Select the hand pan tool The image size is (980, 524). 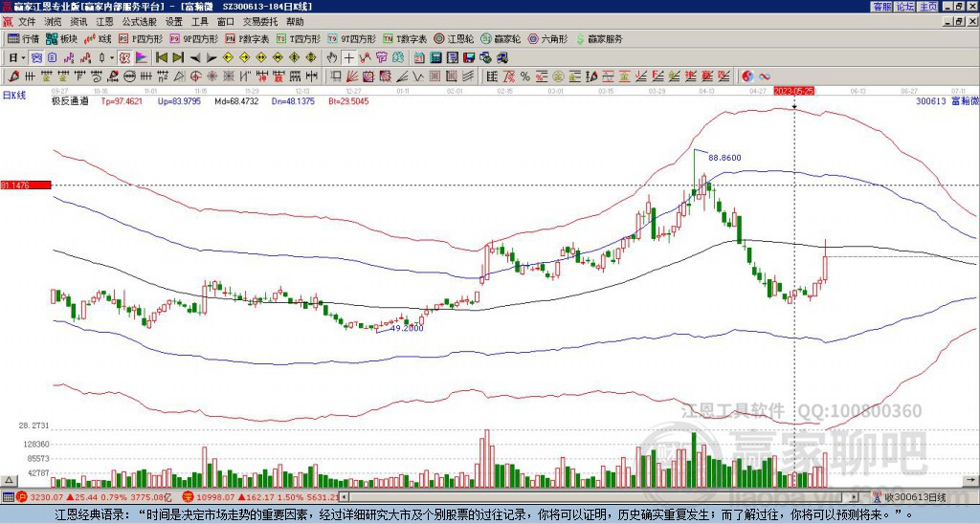point(332,58)
